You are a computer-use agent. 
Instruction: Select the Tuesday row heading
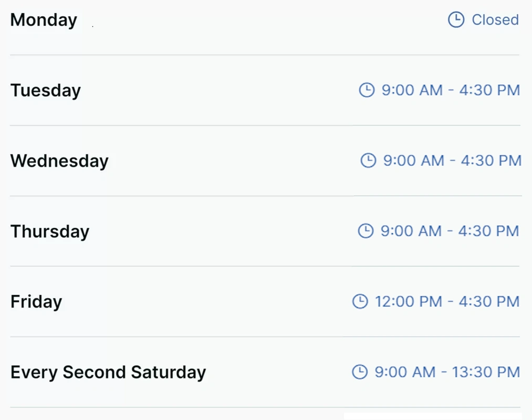click(x=45, y=90)
